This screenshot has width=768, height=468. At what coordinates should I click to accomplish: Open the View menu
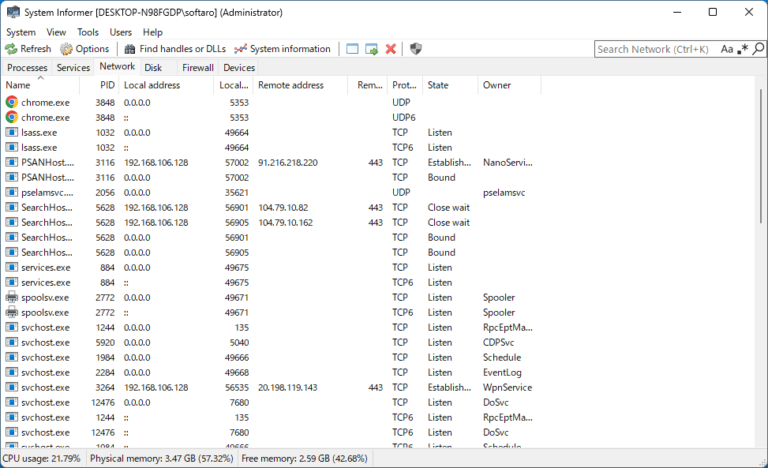click(x=56, y=32)
